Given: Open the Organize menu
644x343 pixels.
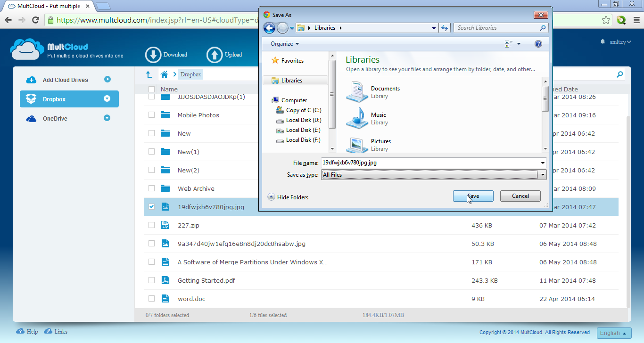Looking at the screenshot, I should pyautogui.click(x=284, y=44).
